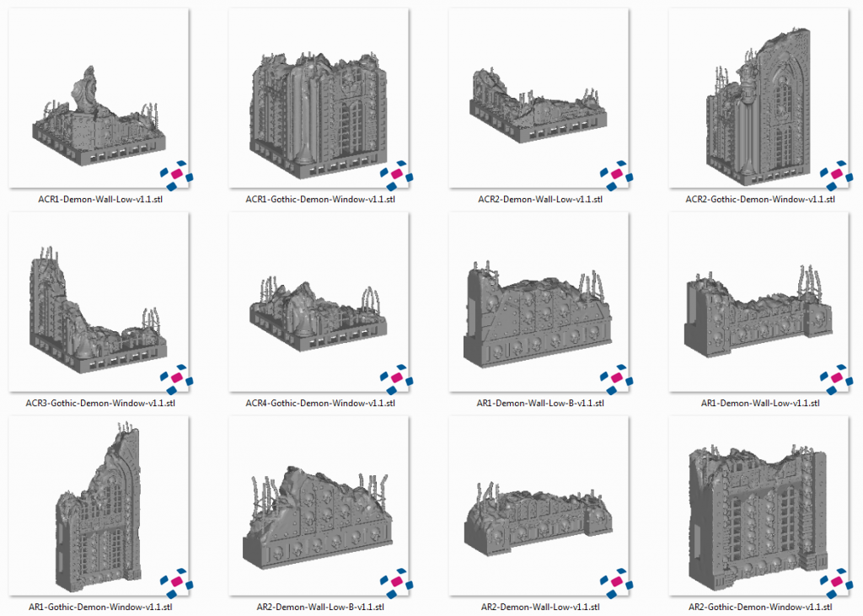Select the AR1-Demon-Wall-Low-B thumbnail
Image resolution: width=863 pixels, height=616 pixels.
click(537, 303)
